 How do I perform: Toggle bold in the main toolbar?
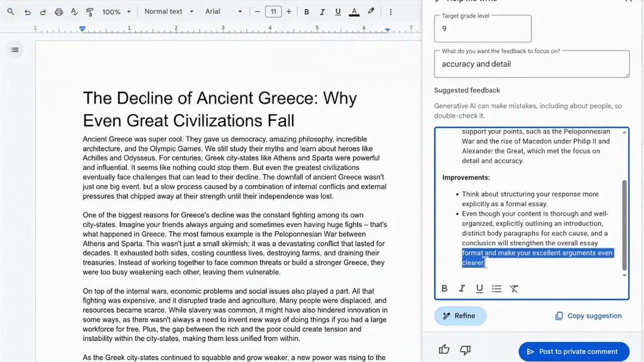pyautogui.click(x=306, y=12)
